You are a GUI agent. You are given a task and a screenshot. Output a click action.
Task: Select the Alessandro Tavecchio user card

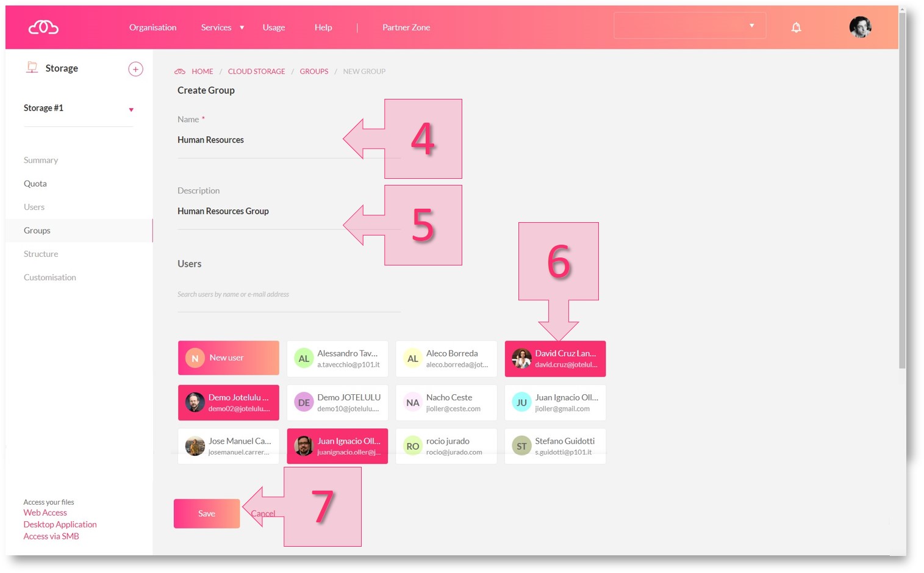point(337,359)
